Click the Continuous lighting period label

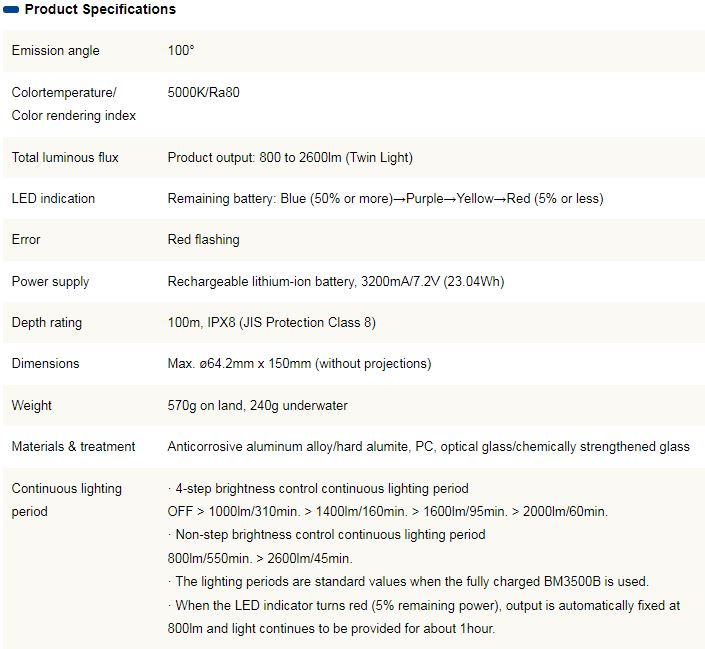(67, 500)
